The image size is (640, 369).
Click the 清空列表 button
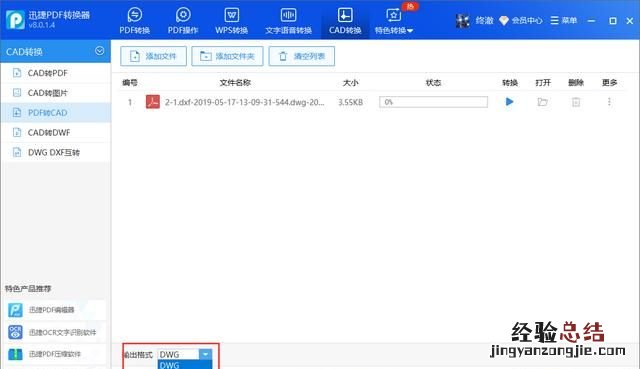click(x=302, y=56)
